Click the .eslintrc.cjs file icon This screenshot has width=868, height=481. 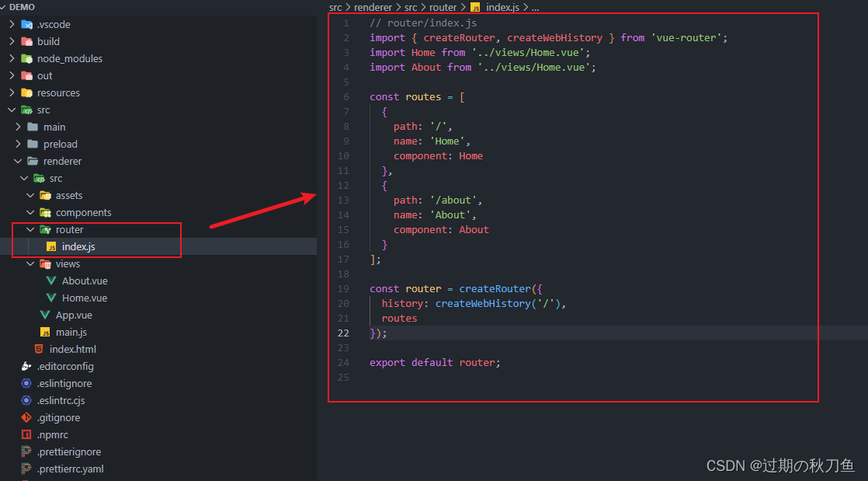pyautogui.click(x=26, y=401)
